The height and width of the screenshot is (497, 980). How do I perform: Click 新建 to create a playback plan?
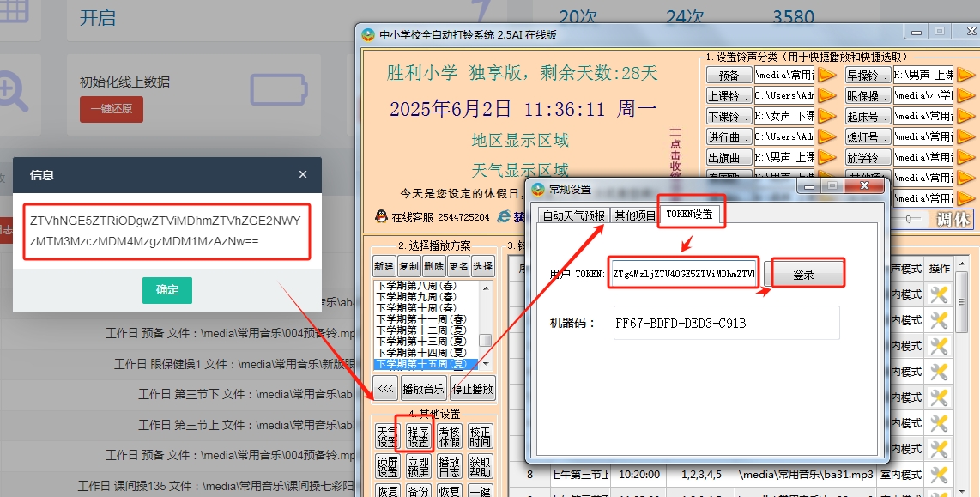(384, 266)
